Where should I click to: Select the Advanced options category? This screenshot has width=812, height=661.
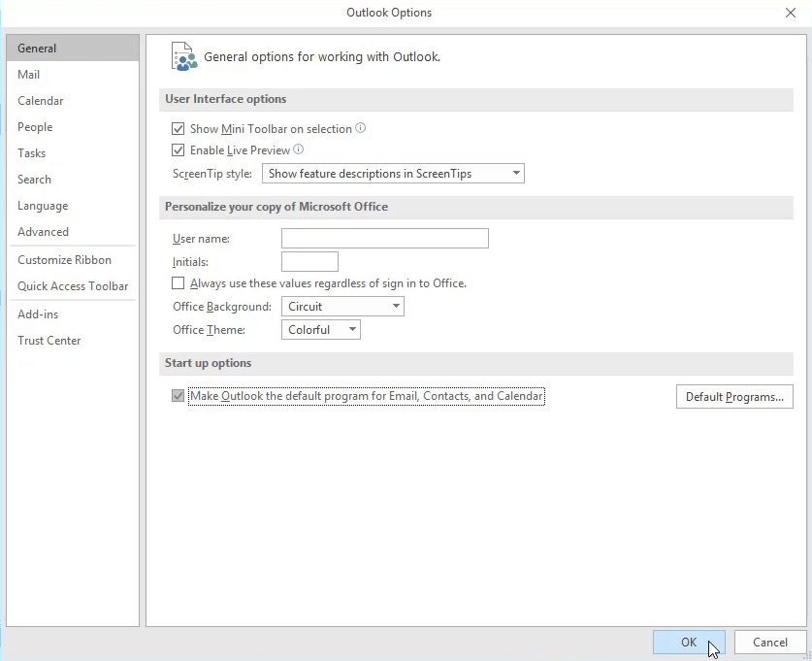(x=73, y=232)
